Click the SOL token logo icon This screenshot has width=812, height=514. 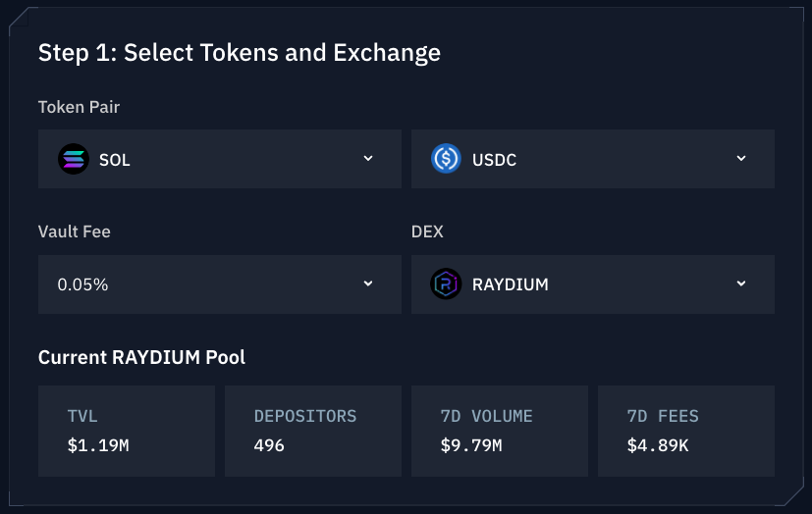tap(74, 159)
